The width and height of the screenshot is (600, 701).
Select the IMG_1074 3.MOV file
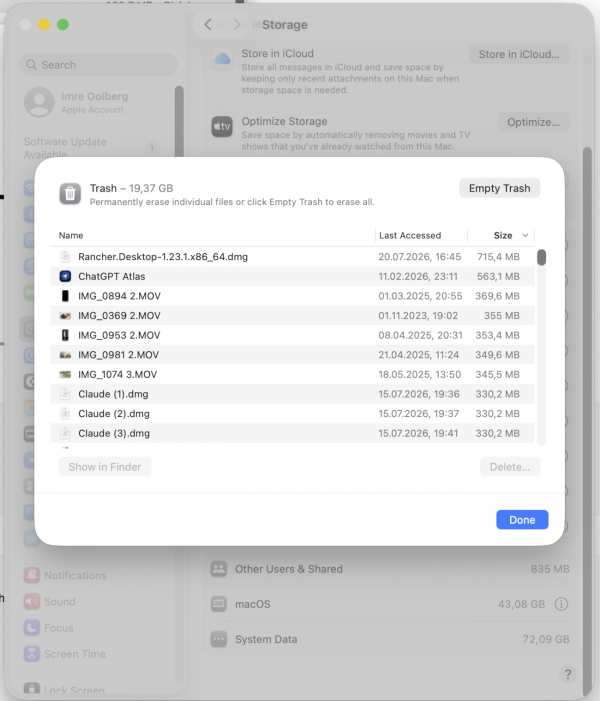tap(293, 375)
